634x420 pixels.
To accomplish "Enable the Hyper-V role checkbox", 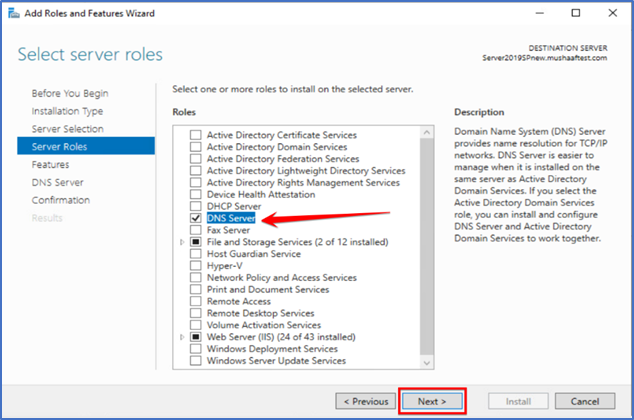I will point(196,266).
